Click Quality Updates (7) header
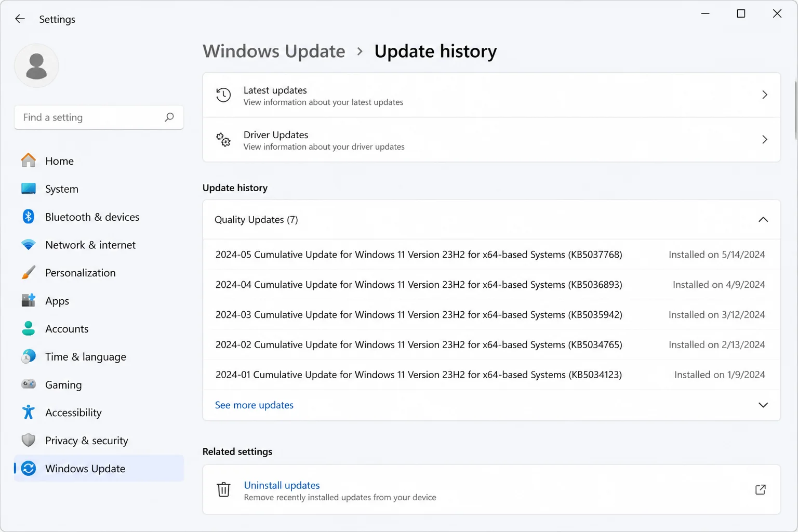The height and width of the screenshot is (532, 798). coord(491,220)
